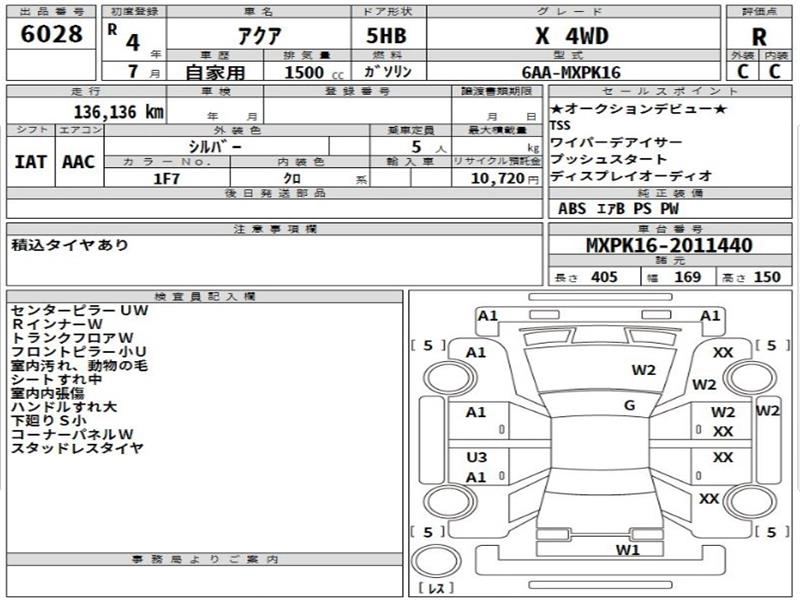800x600 pixels.
Task: Click the 出品番号 header label
Action: click(51, 11)
